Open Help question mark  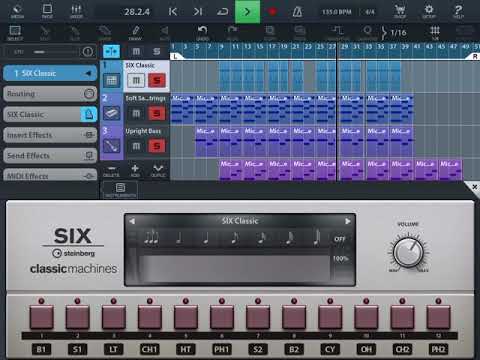pyautogui.click(x=458, y=11)
